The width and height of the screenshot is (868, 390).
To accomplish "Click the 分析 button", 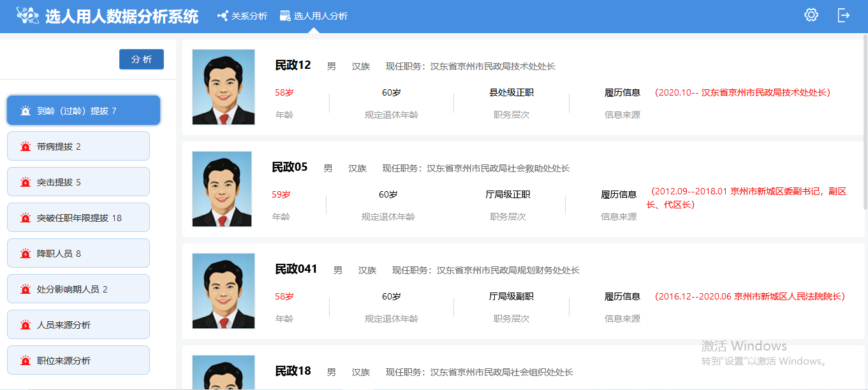I will pyautogui.click(x=142, y=59).
